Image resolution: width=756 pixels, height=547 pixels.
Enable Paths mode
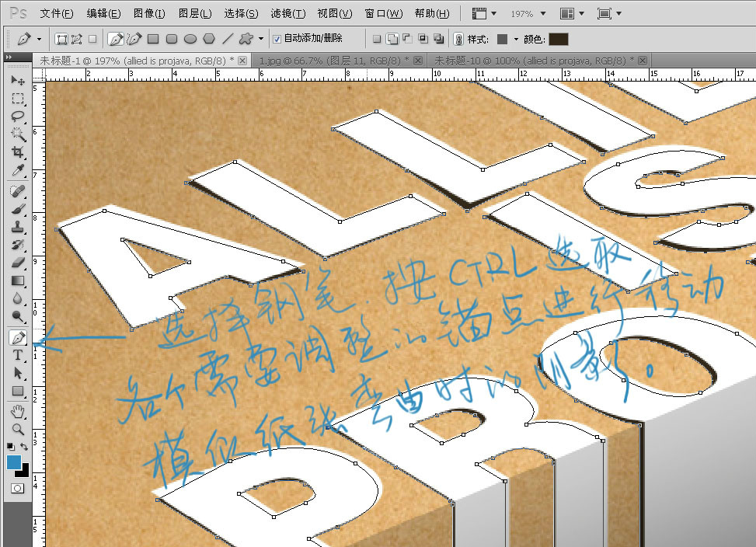coord(77,39)
